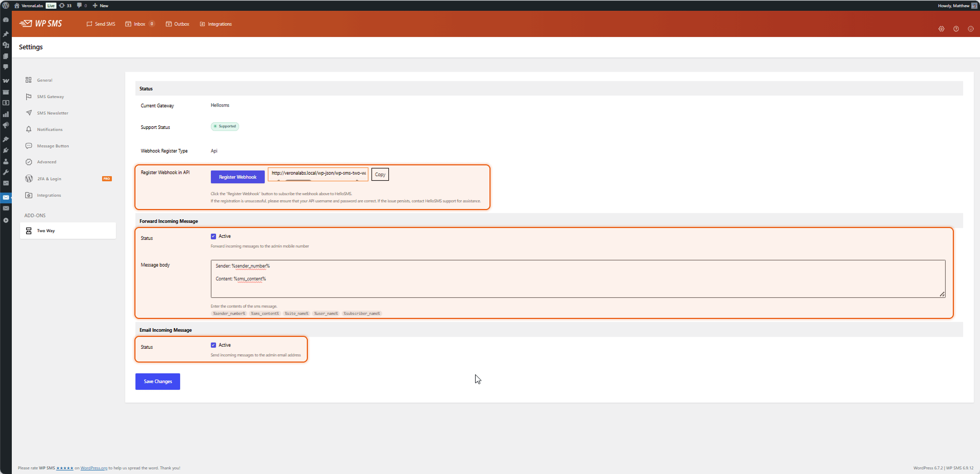Open the Users icon in the admin sidebar
Image resolution: width=980 pixels, height=474 pixels.
pyautogui.click(x=6, y=161)
